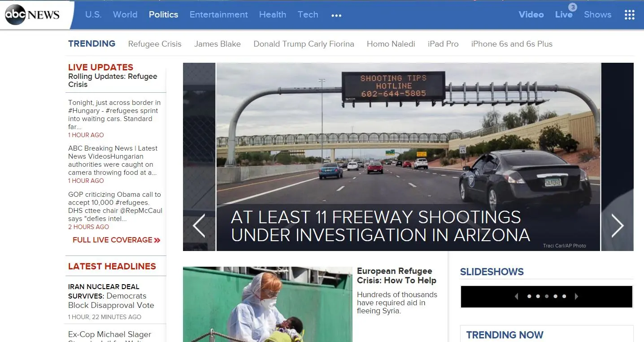Open 'European Refugee Crisis: How To Help'

[x=394, y=275]
